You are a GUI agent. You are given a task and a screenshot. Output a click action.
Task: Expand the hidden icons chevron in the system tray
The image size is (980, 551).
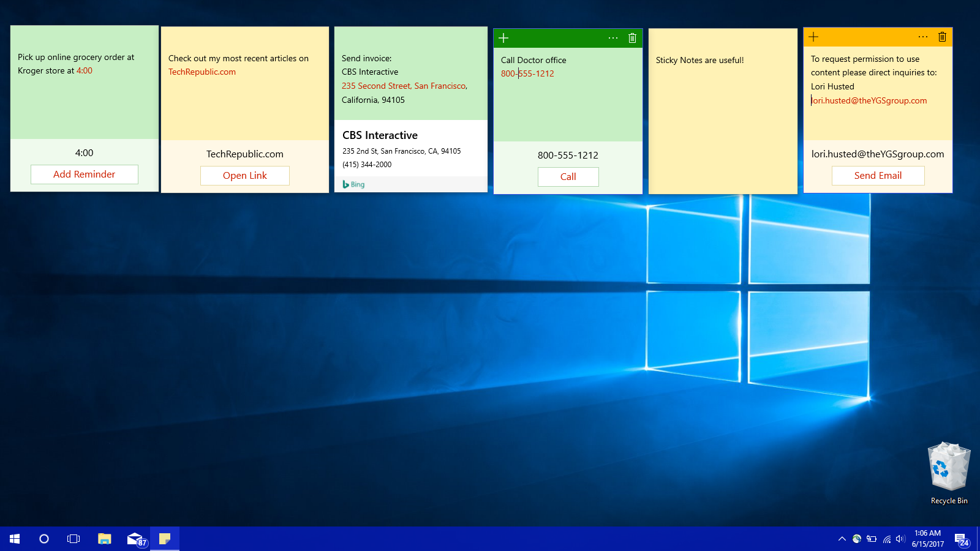(x=842, y=539)
